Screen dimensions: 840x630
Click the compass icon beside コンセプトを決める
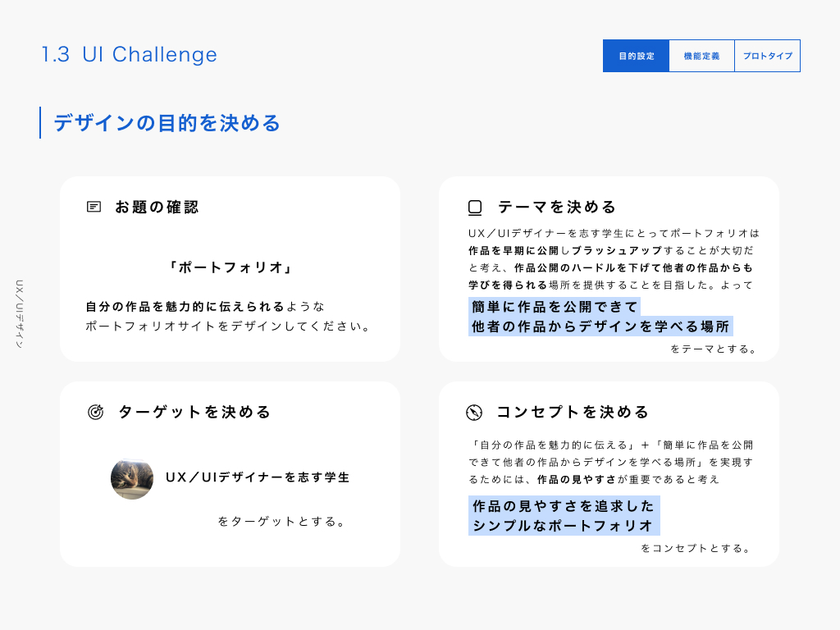tap(473, 412)
